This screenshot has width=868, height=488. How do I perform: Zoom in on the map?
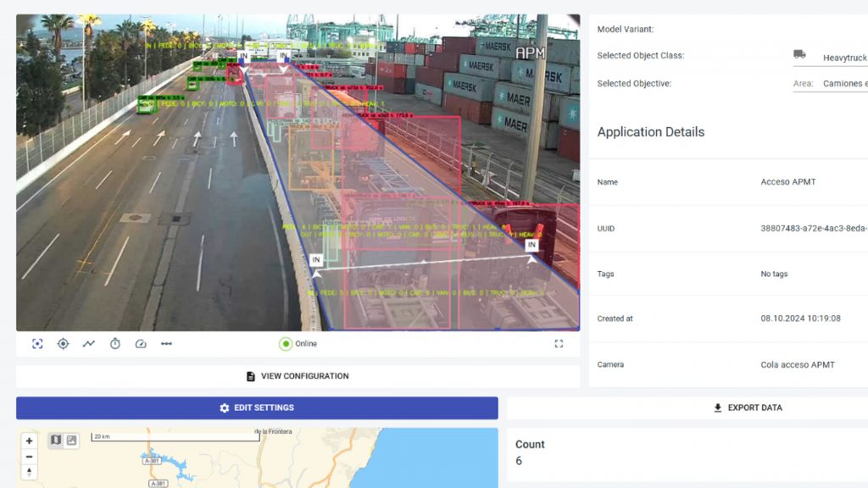29,441
